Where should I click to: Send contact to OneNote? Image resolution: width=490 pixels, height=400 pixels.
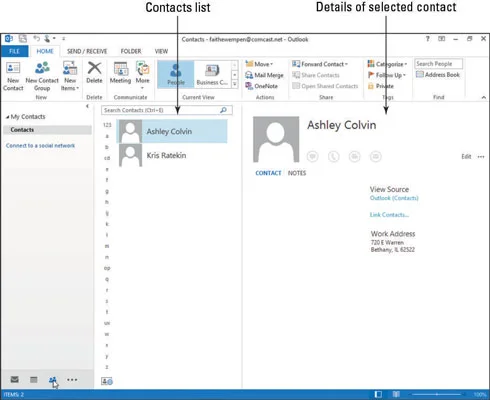[x=261, y=86]
